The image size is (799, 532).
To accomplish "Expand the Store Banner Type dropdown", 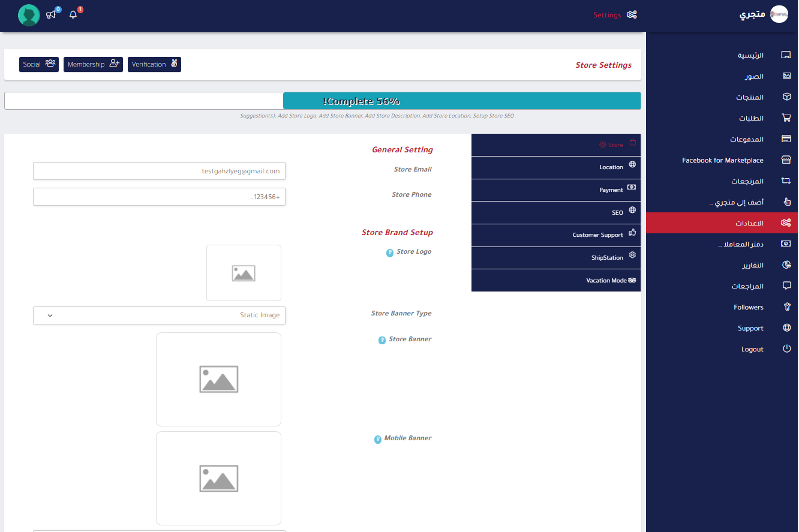I will (x=159, y=315).
